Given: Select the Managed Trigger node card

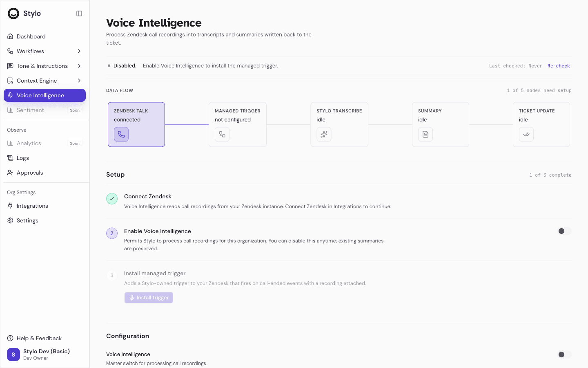Looking at the screenshot, I should point(238,124).
